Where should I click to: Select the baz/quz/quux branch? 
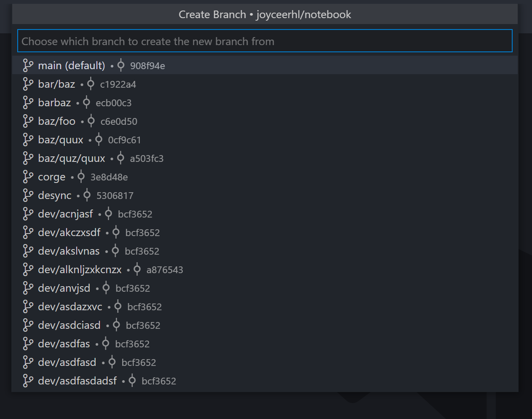click(72, 158)
